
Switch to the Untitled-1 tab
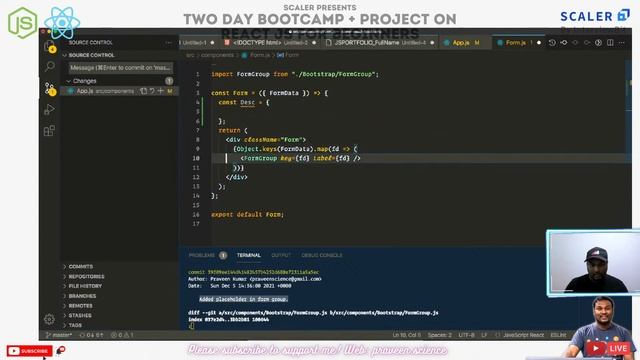pos(197,42)
